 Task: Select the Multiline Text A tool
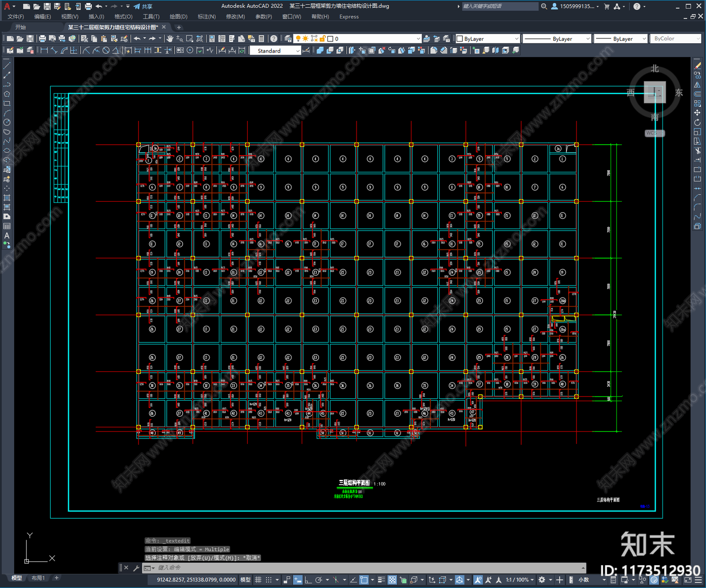tap(7, 236)
